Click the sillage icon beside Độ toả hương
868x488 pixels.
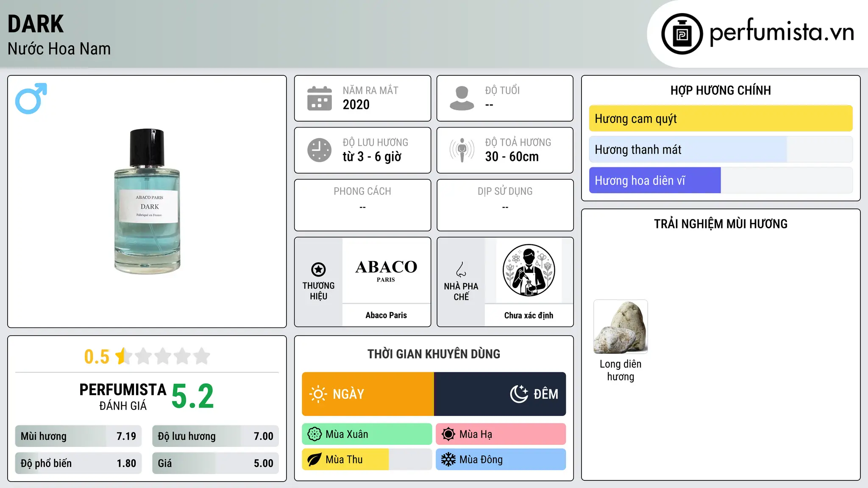[x=462, y=150]
